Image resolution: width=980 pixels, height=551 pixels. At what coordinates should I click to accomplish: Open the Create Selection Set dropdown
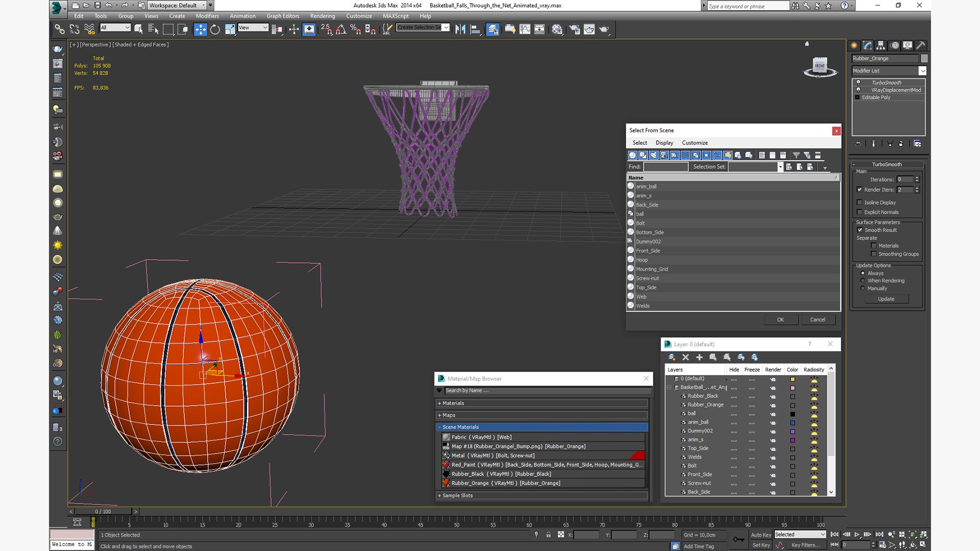tap(423, 28)
